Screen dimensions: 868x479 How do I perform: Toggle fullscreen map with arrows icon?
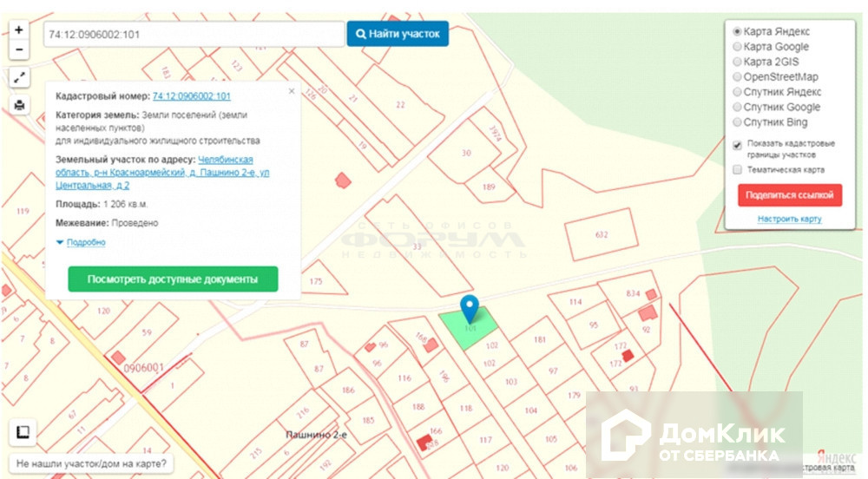click(x=19, y=77)
